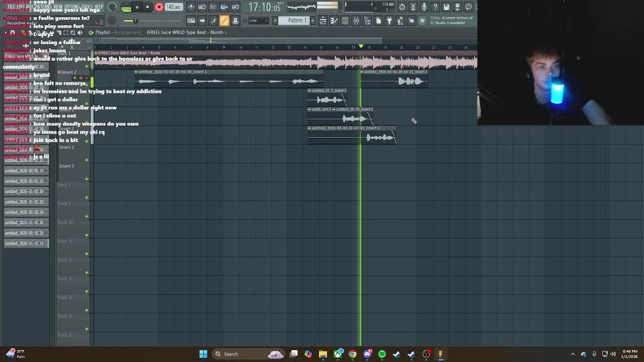Toggle the overdub/blend recording icon
Viewport: 644px width, 362px height.
[224, 7]
